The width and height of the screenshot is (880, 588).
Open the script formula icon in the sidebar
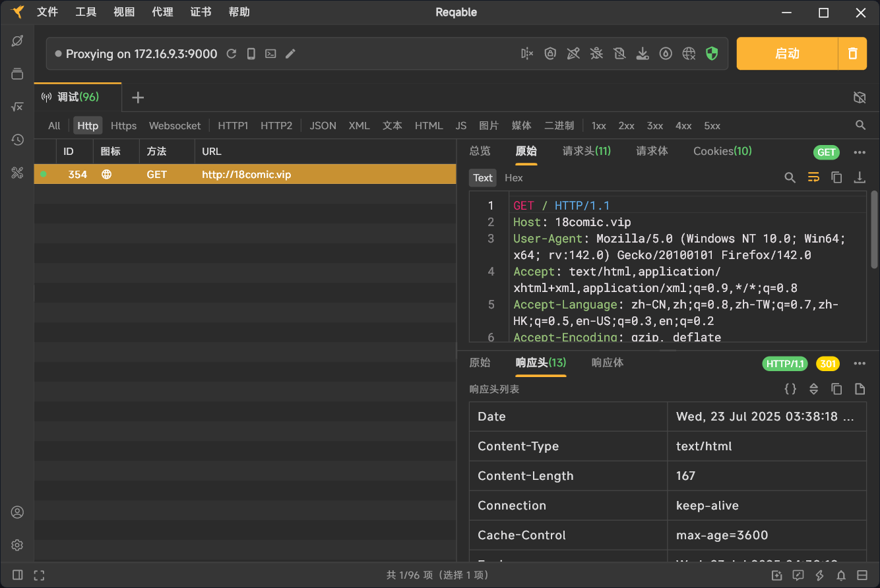(17, 107)
